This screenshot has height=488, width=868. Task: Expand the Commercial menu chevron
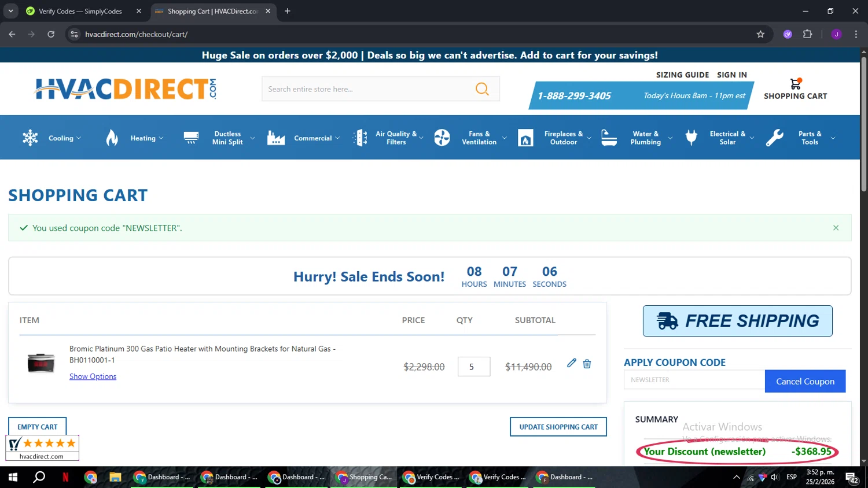pos(337,138)
